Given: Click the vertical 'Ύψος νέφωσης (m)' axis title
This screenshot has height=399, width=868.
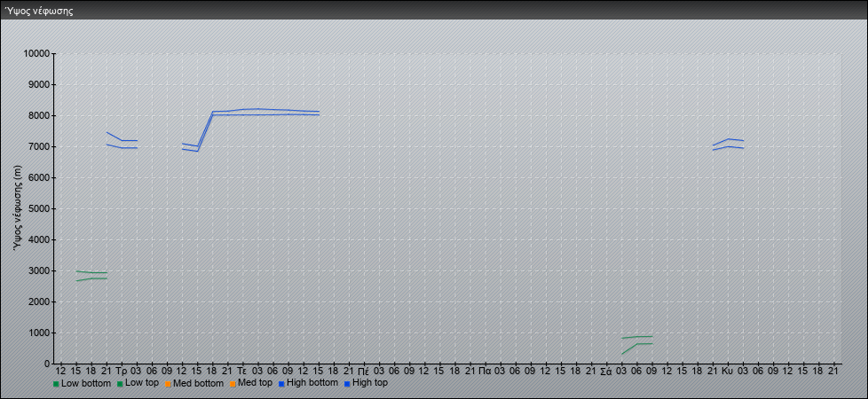Looking at the screenshot, I should (19, 208).
